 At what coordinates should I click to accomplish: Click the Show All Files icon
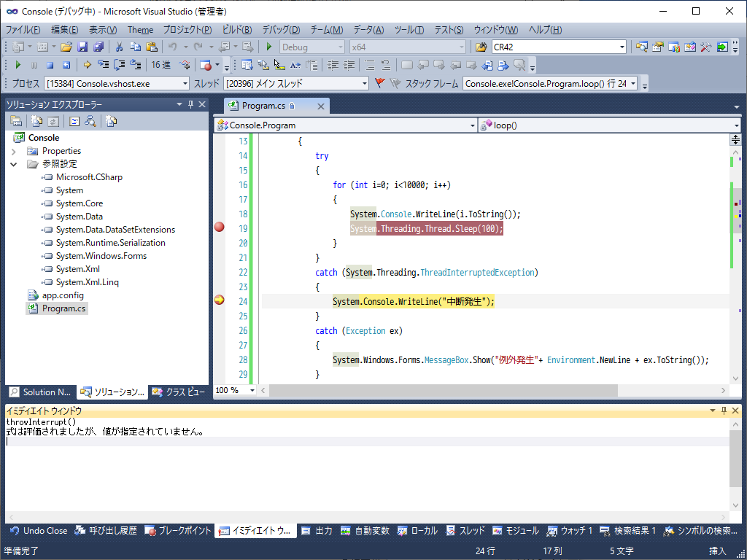[36, 121]
